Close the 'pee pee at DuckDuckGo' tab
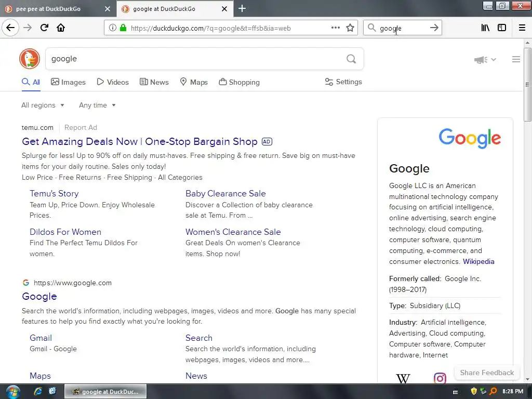 (x=107, y=9)
